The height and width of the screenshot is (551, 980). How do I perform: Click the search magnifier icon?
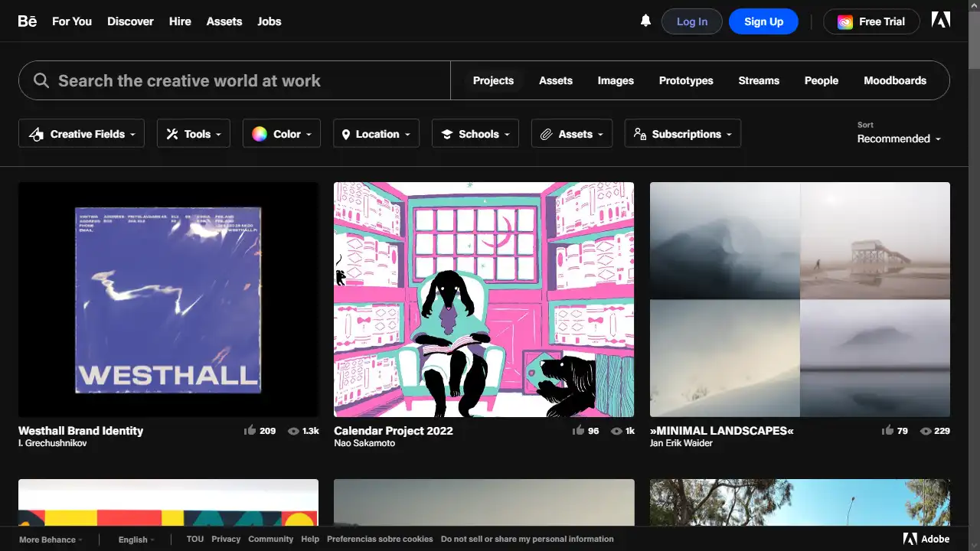pos(41,80)
